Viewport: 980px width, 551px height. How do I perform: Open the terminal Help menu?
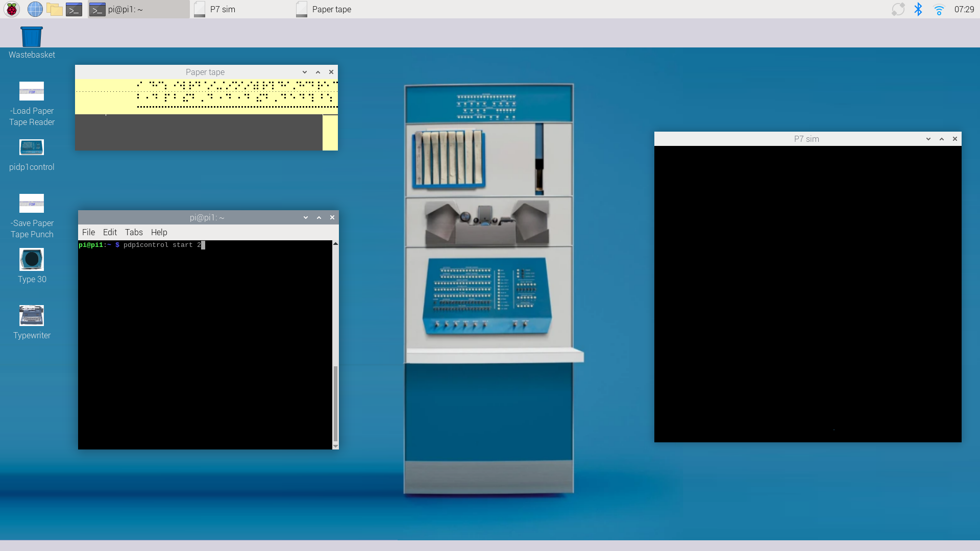tap(159, 232)
